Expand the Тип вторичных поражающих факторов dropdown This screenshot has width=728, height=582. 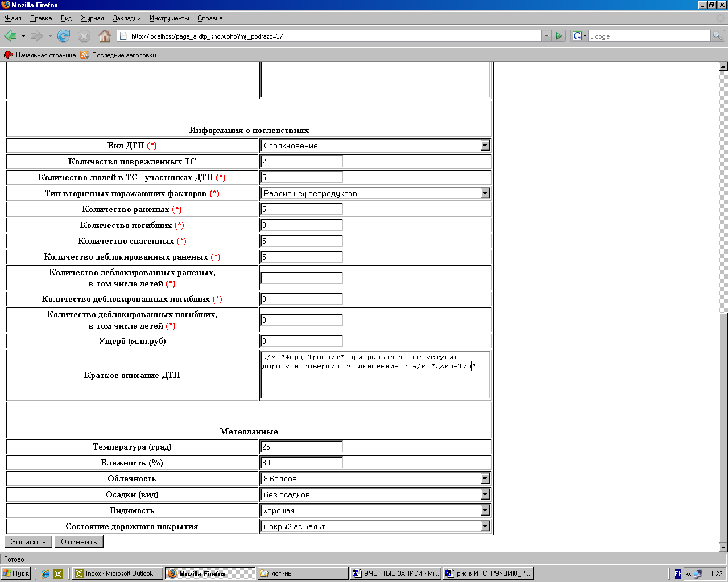click(x=485, y=193)
